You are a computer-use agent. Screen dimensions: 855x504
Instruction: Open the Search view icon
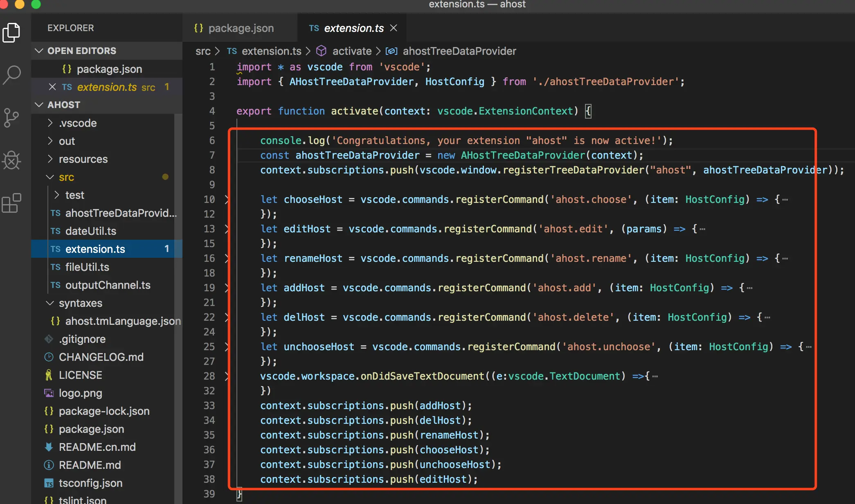point(11,75)
